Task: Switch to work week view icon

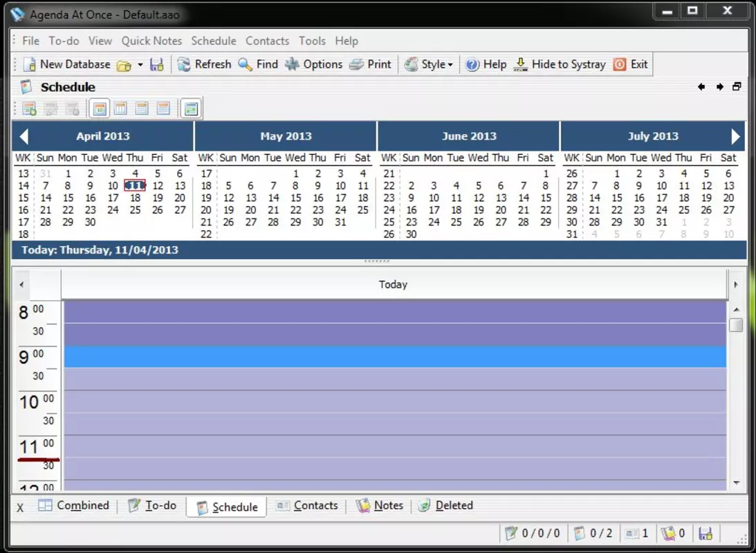Action: coord(120,109)
